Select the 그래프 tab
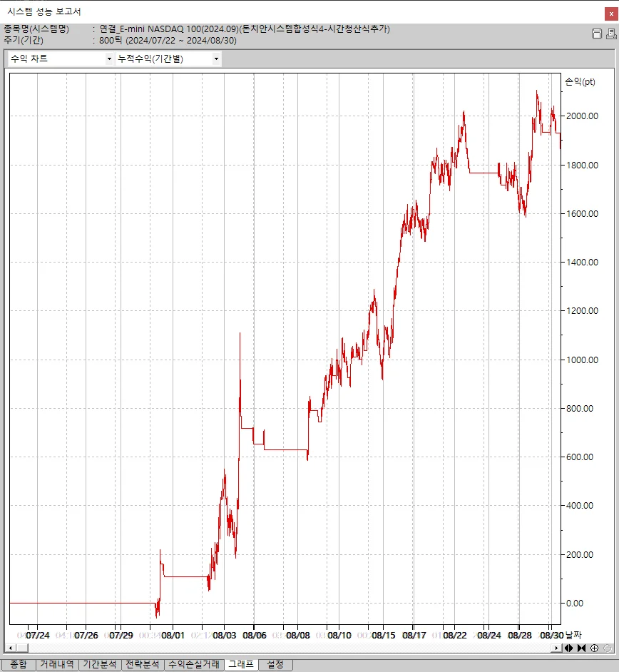This screenshot has height=672, width=619. [x=240, y=665]
